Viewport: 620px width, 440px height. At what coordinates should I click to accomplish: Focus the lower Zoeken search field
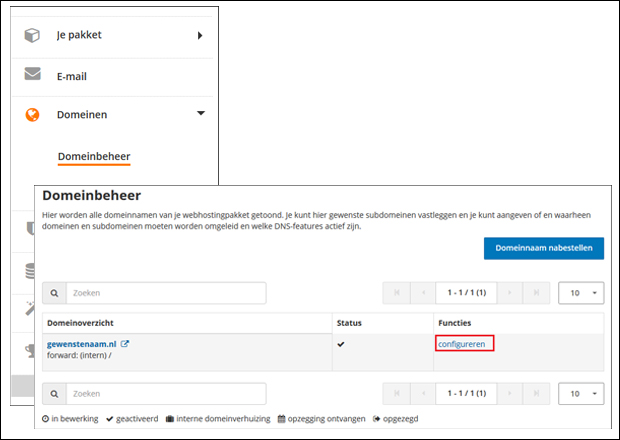(166, 394)
